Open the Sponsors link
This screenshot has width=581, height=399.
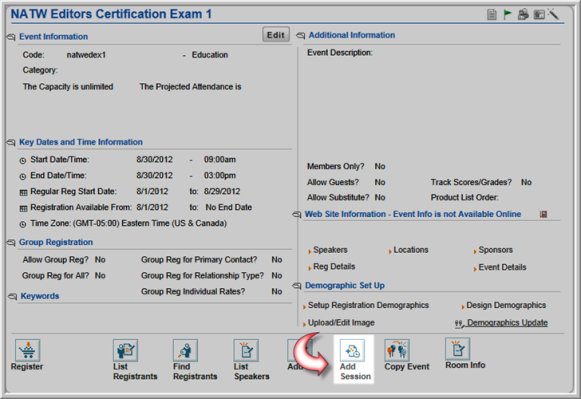[495, 250]
